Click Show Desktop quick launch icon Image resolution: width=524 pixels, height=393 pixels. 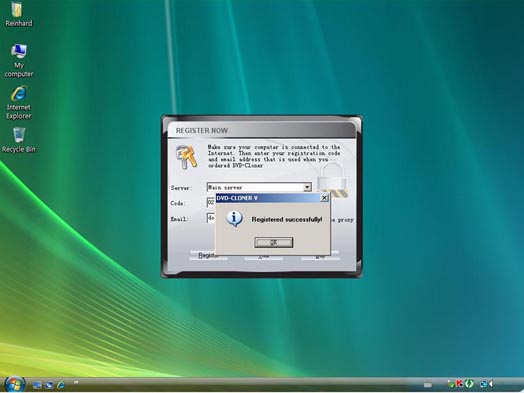tap(37, 385)
